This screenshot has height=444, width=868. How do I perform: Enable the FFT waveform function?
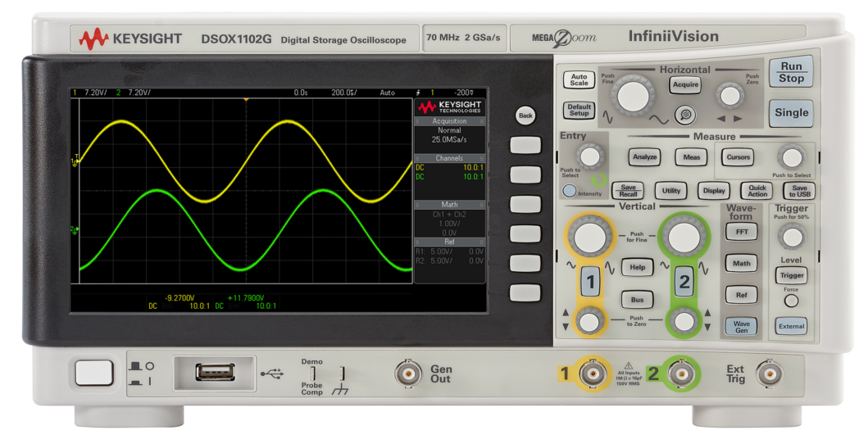coord(741,232)
